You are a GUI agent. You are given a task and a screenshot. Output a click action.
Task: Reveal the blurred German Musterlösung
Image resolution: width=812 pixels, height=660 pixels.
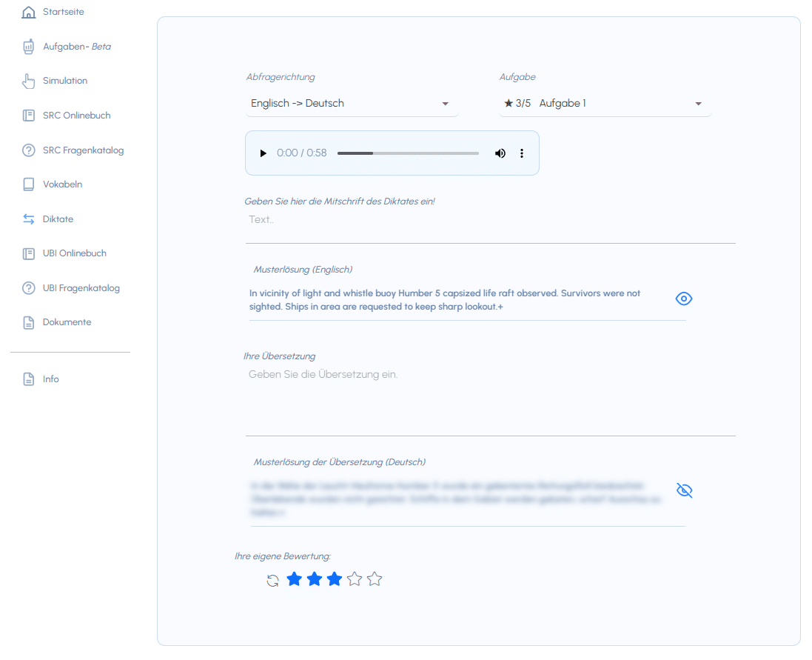pyautogui.click(x=684, y=490)
